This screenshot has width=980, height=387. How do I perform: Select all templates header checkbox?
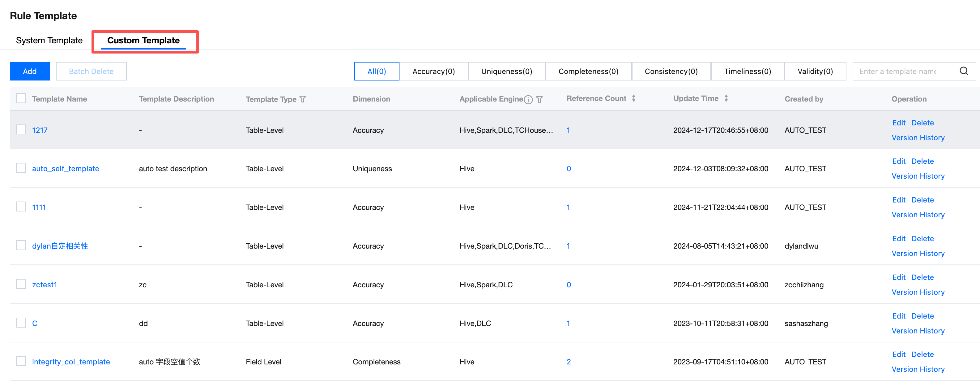tap(21, 98)
